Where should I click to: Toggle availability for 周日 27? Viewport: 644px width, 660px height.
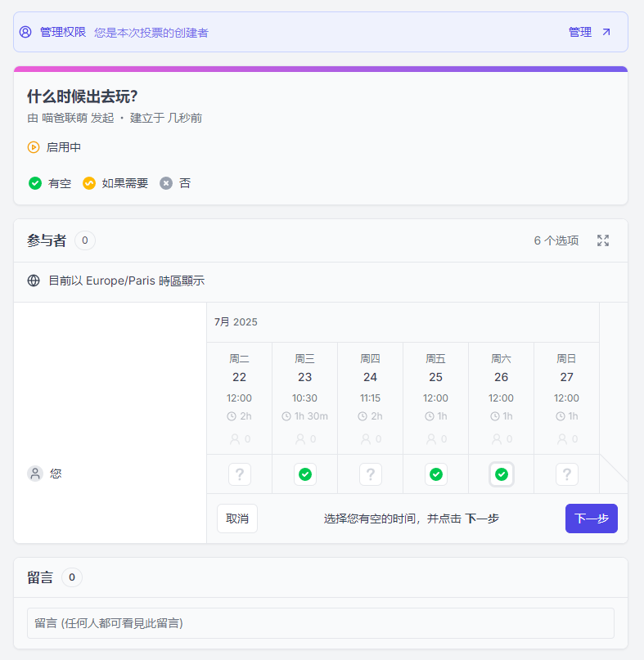coord(567,474)
